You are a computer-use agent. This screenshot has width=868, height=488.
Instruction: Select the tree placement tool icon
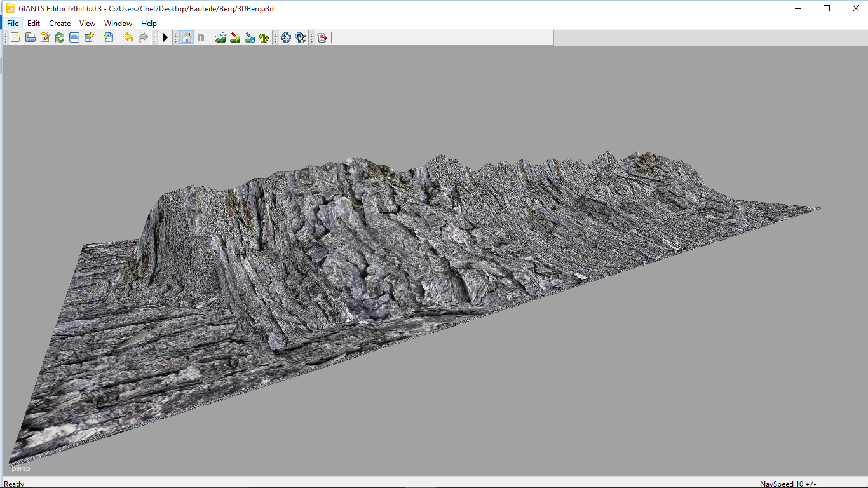pos(264,37)
